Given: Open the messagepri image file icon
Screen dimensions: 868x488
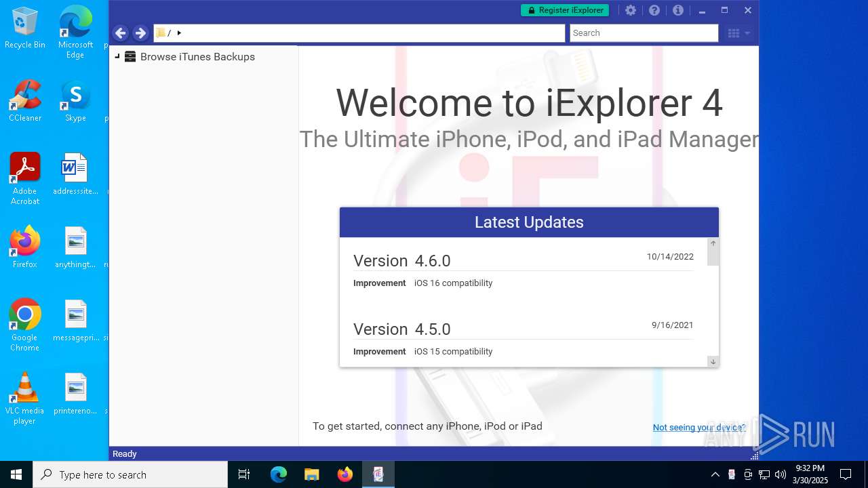Looking at the screenshot, I should 75,321.
